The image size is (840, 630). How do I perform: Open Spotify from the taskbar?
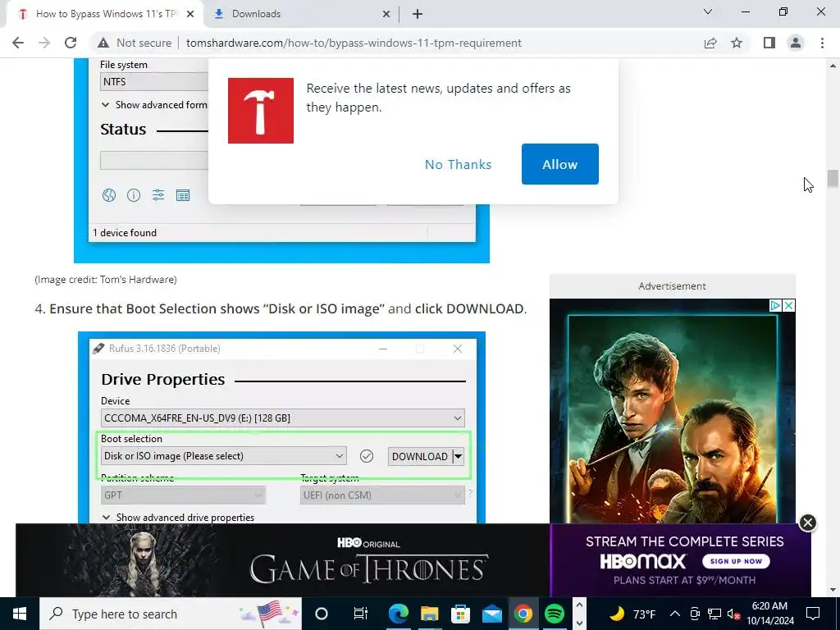pos(554,614)
